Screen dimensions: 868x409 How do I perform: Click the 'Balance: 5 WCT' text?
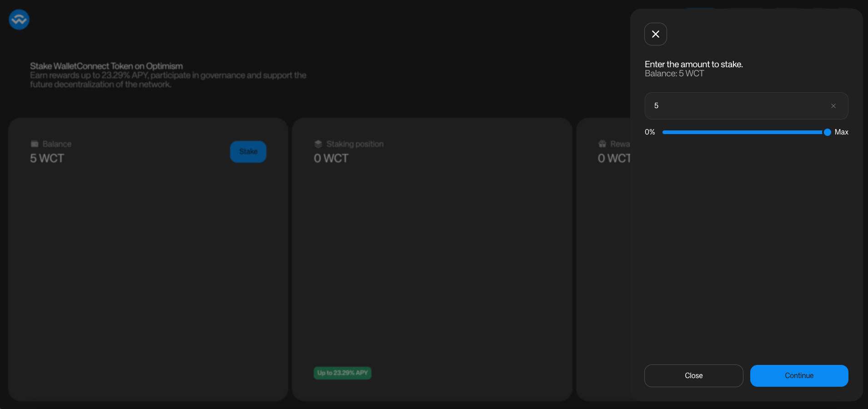[x=674, y=74]
